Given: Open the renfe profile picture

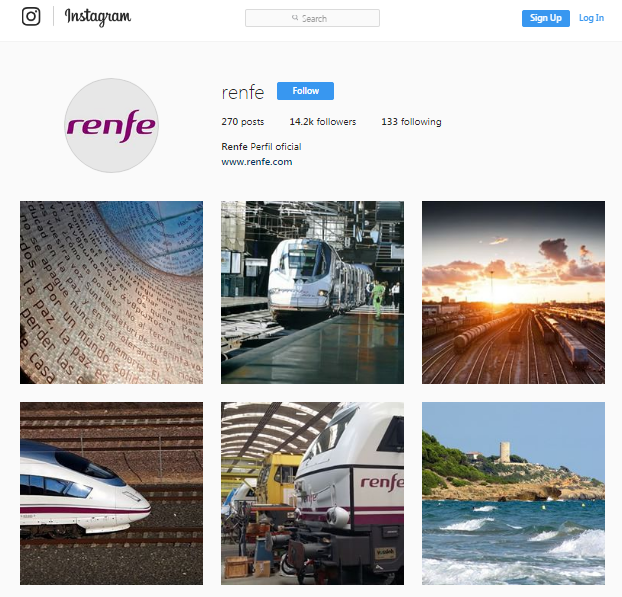Looking at the screenshot, I should tap(111, 125).
